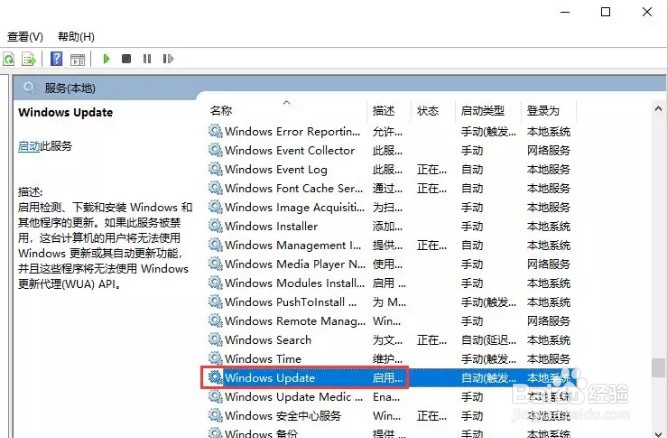Click gear icon of Windows Installer
668x438 pixels.
tap(215, 226)
